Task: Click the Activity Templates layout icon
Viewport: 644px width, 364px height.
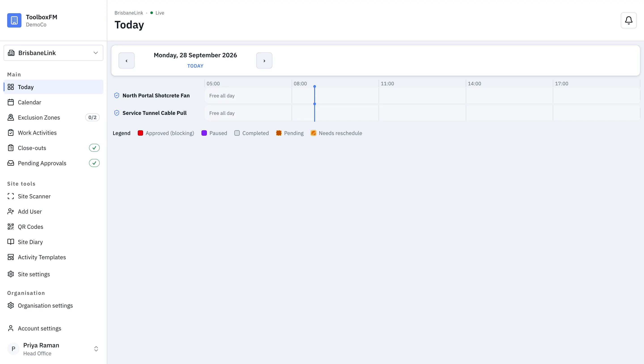Action: tap(11, 257)
